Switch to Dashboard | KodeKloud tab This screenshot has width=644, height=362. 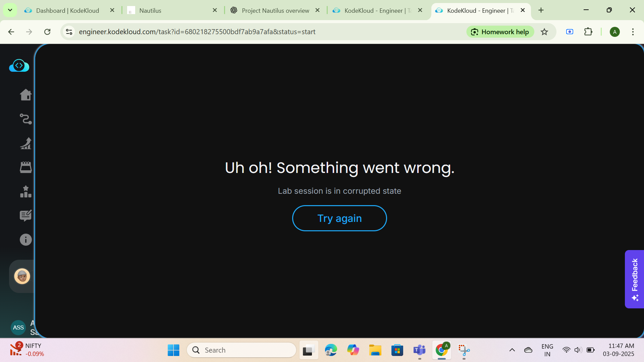67,10
